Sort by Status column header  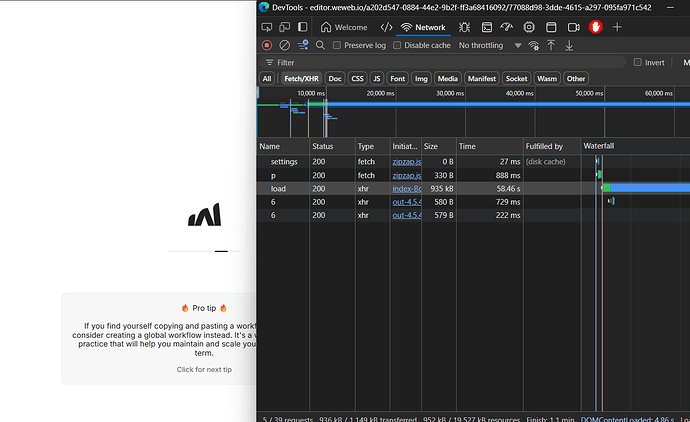(x=332, y=146)
